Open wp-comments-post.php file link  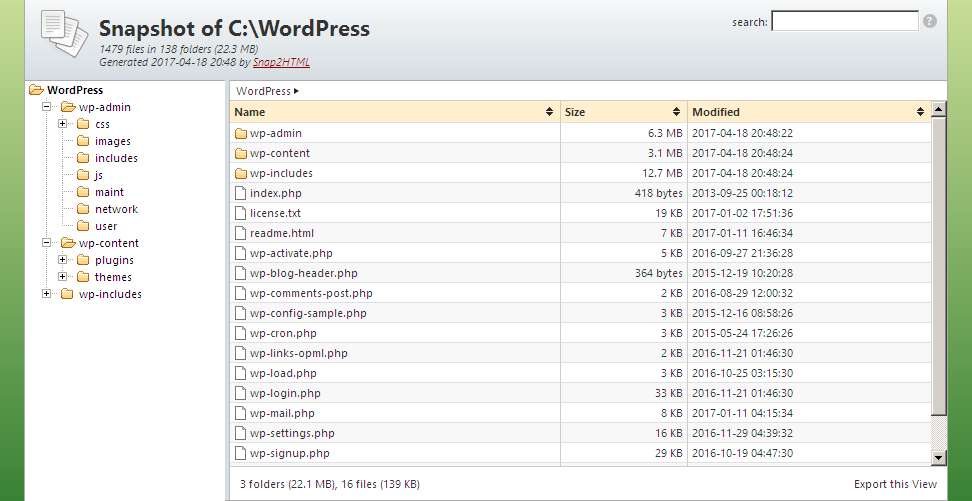coord(311,293)
